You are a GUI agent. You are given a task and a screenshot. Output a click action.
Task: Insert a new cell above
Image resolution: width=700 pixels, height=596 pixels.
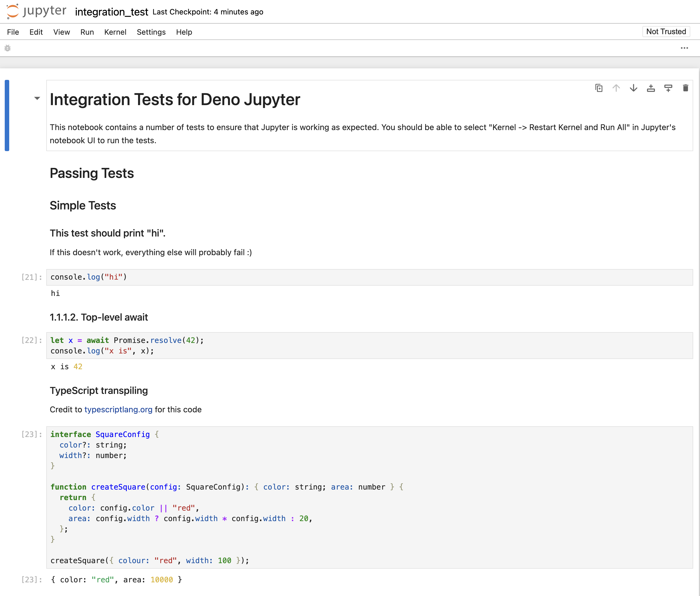[x=651, y=88]
